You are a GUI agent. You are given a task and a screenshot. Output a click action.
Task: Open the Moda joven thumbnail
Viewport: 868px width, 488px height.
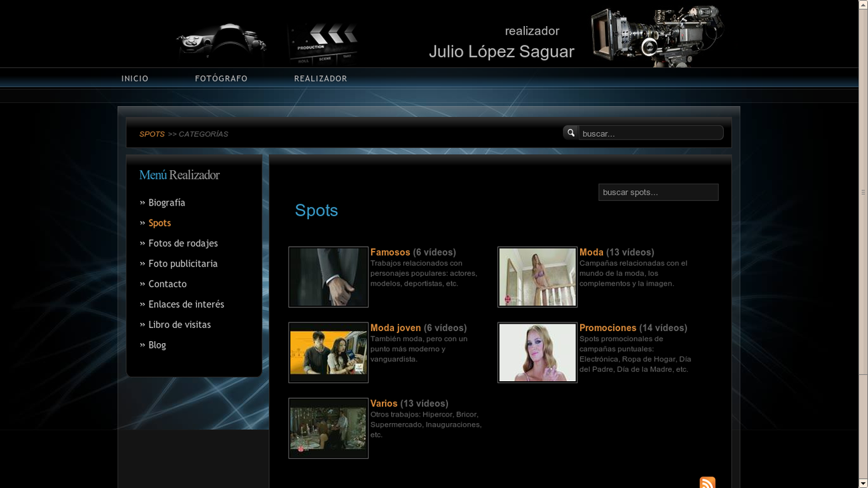pyautogui.click(x=328, y=352)
